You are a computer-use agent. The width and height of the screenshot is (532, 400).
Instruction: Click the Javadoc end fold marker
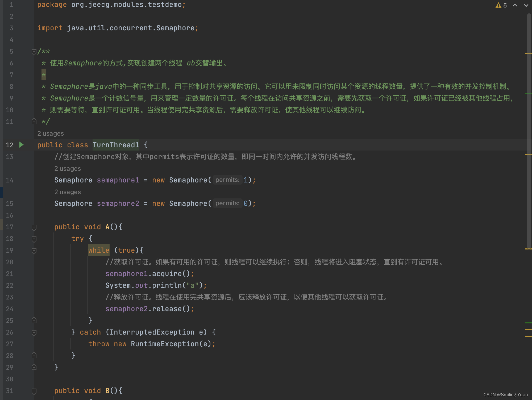click(34, 122)
